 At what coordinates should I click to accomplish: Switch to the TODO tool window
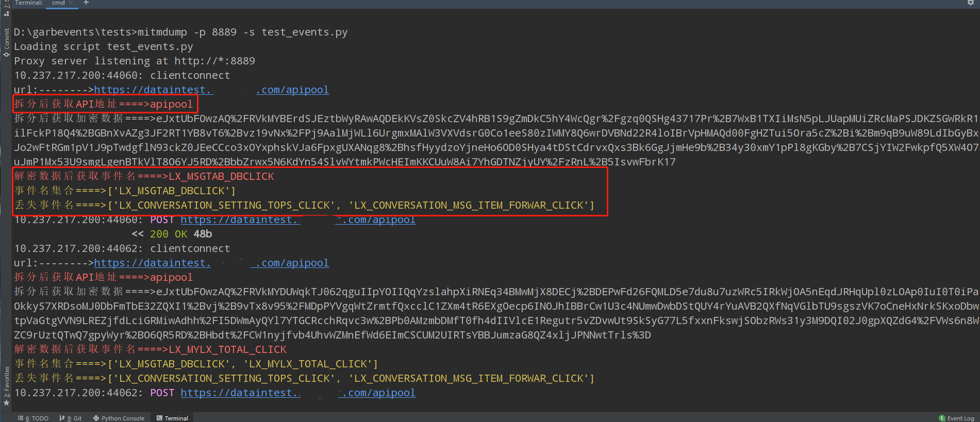click(x=33, y=418)
